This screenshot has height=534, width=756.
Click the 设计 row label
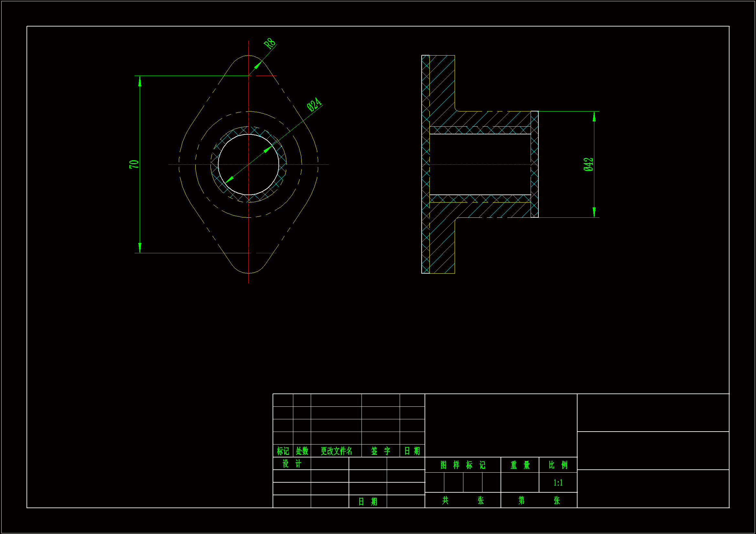click(292, 464)
